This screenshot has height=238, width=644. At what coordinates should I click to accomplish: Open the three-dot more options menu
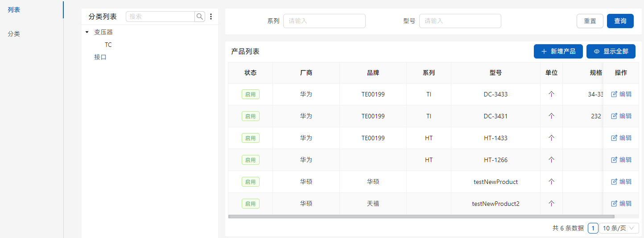pos(211,17)
